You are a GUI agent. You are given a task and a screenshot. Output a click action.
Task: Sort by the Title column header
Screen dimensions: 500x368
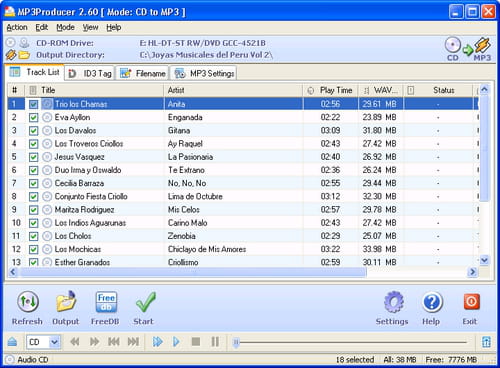tap(94, 90)
